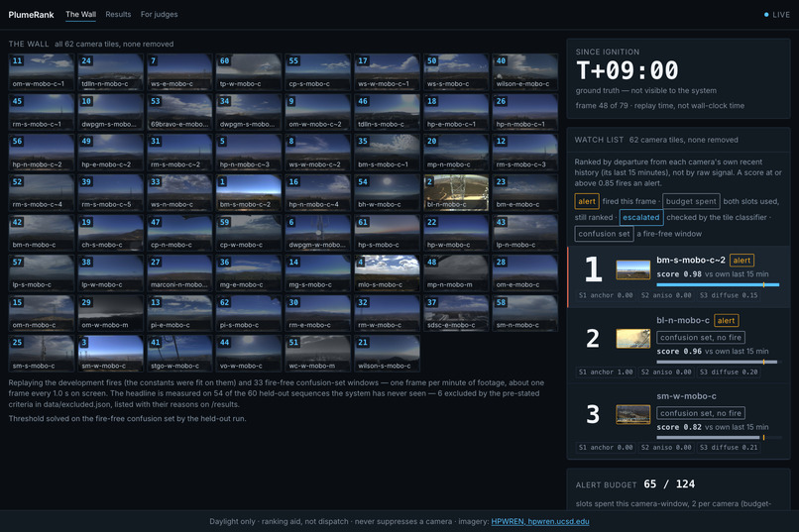Image resolution: width=799 pixels, height=532 pixels.
Task: Open camera tile 41 stgo-w-mobo-c
Action: click(179, 354)
